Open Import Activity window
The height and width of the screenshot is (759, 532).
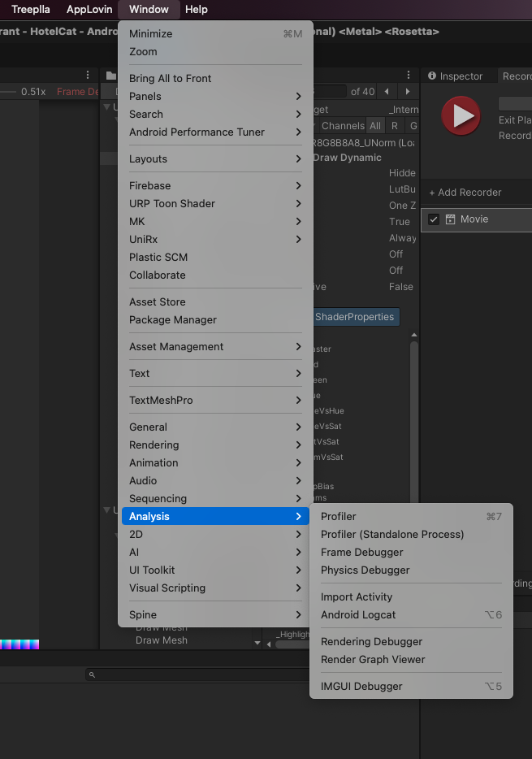point(411,596)
